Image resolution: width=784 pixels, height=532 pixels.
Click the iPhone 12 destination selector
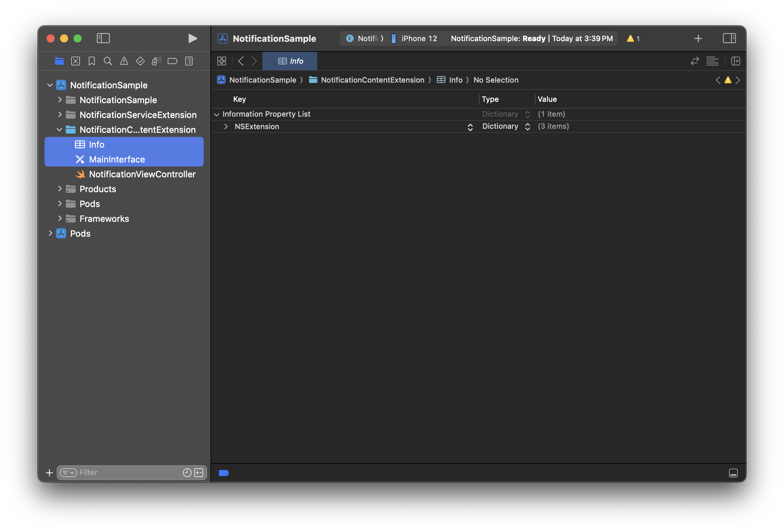coord(418,38)
